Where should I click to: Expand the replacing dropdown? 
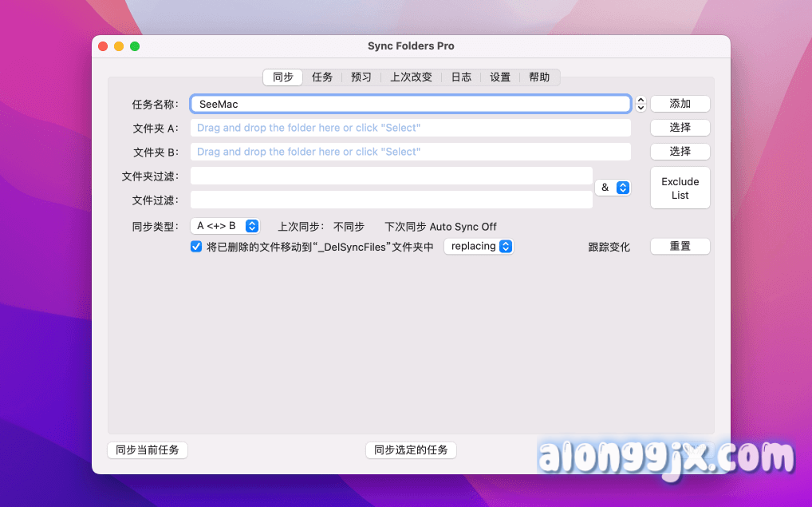479,247
